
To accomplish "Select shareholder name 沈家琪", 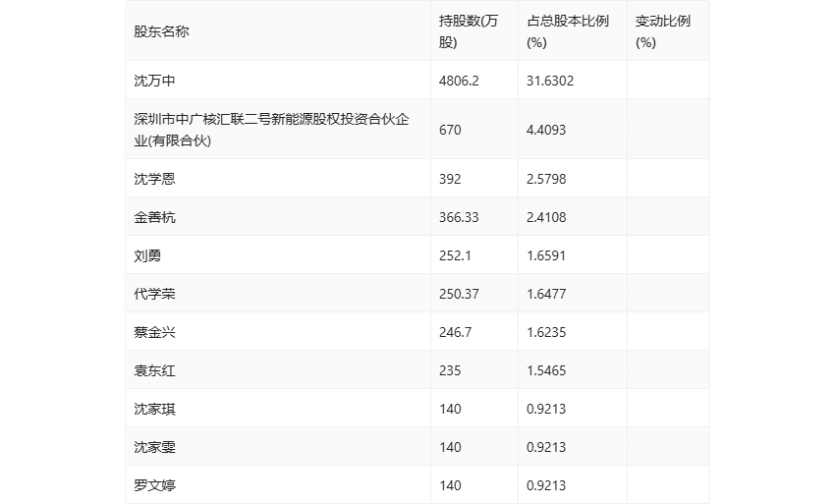I will coord(154,409).
